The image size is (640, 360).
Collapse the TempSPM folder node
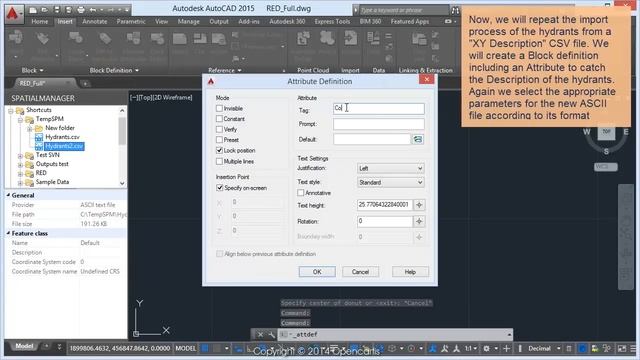tap(20, 120)
